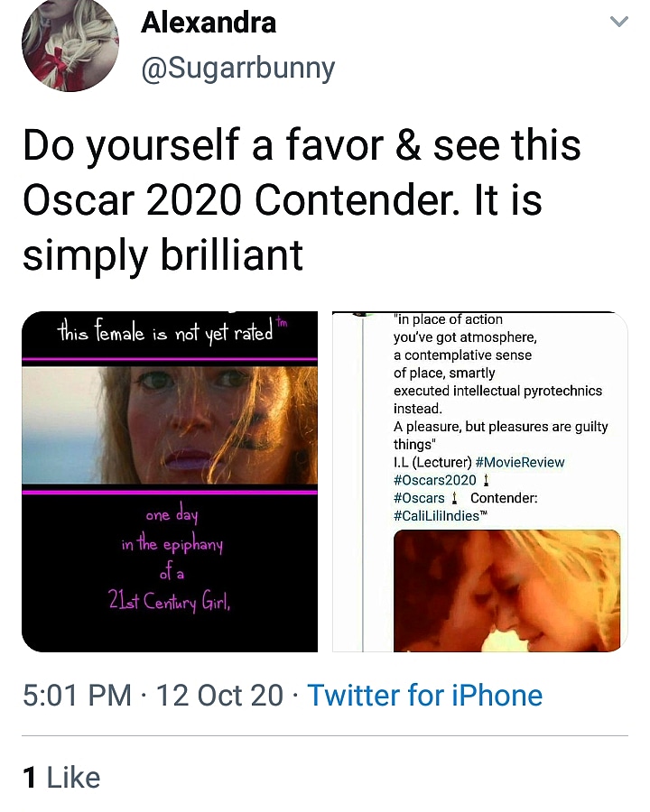The image size is (650, 812).
Task: Select the tweet text about Oscar 2020 Contender
Action: pyautogui.click(x=302, y=201)
